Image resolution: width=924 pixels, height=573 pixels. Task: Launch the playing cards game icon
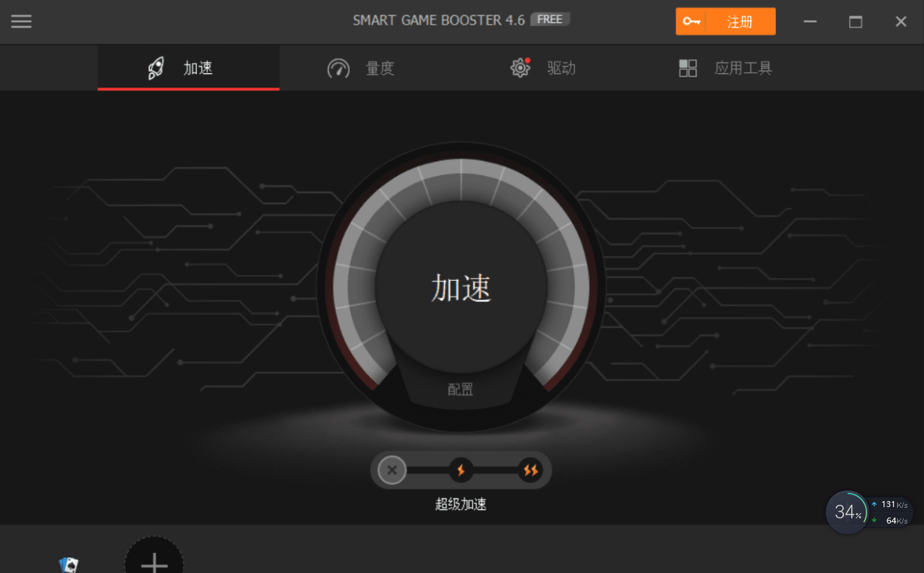point(69,564)
